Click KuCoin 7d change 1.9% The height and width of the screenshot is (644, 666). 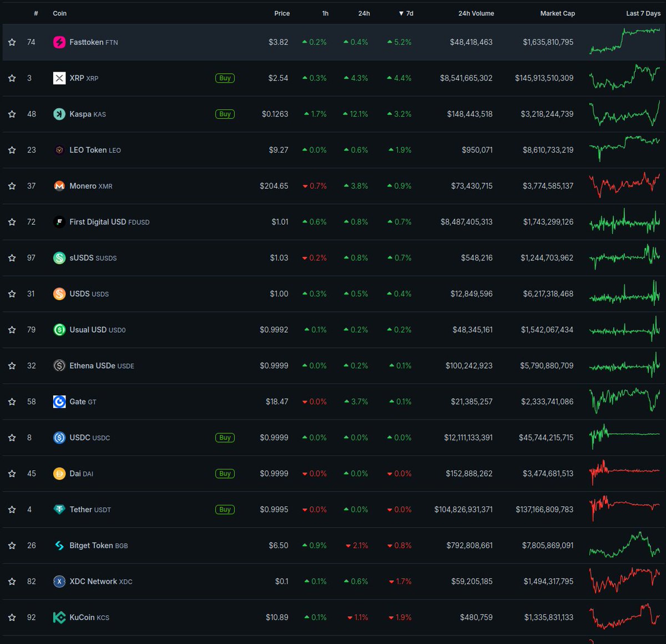click(400, 617)
